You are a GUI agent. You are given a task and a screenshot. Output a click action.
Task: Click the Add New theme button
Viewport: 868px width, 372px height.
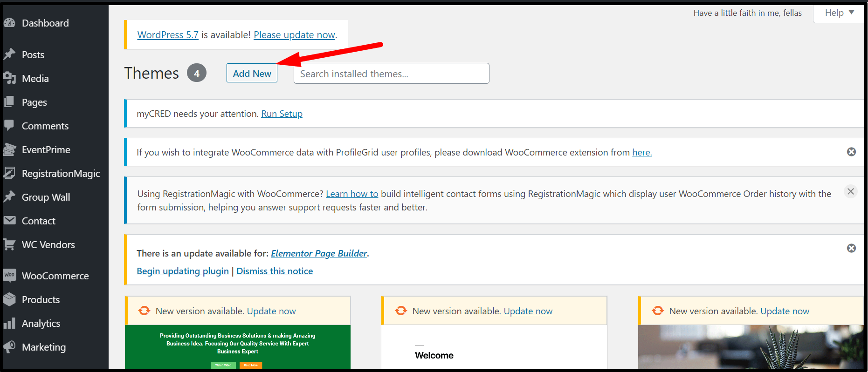(x=252, y=74)
